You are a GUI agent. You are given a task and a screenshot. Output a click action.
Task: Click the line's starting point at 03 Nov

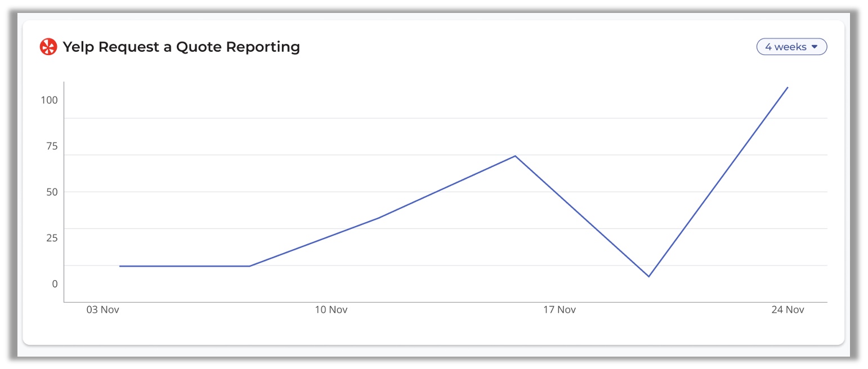pos(120,266)
